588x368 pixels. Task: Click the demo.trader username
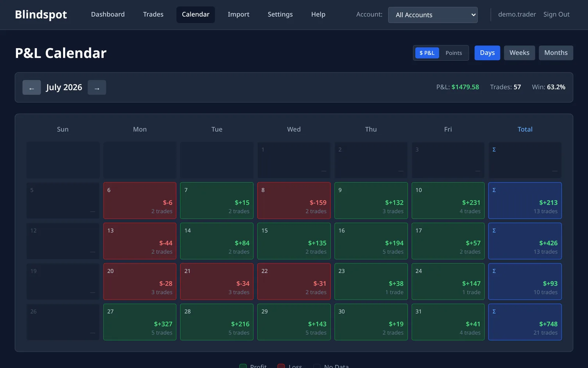517,15
